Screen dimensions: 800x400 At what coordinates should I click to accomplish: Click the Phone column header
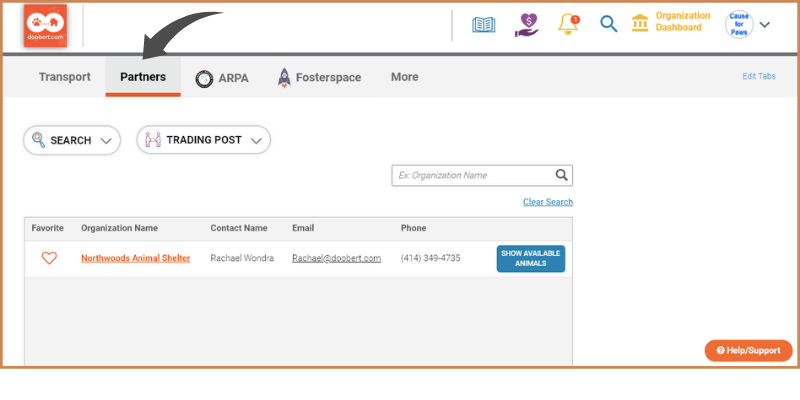click(413, 228)
